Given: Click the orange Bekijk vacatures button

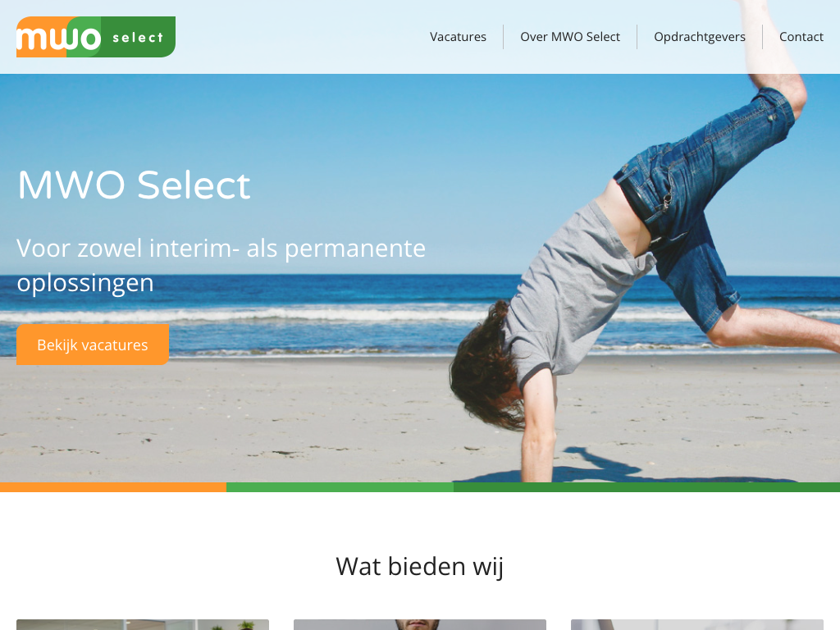Looking at the screenshot, I should click(x=93, y=345).
